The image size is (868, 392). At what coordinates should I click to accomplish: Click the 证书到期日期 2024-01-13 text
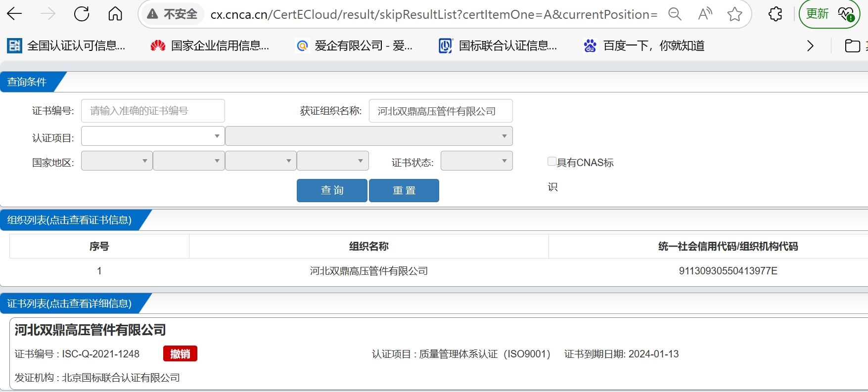click(622, 354)
